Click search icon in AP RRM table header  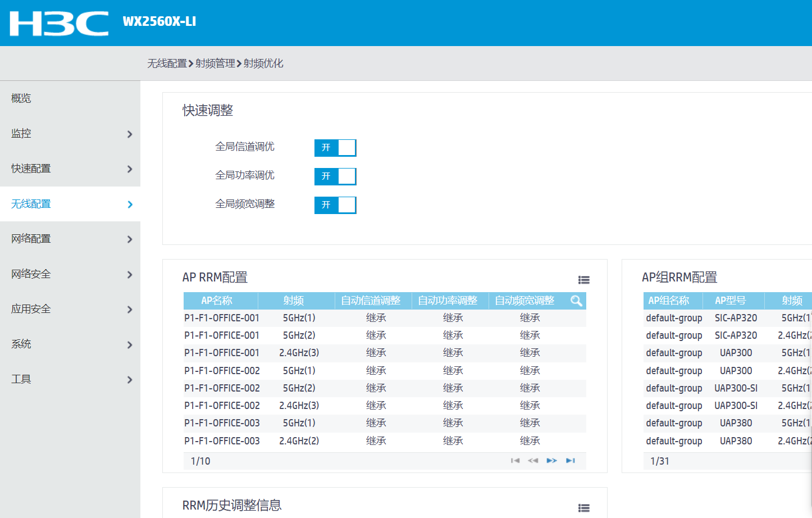576,301
